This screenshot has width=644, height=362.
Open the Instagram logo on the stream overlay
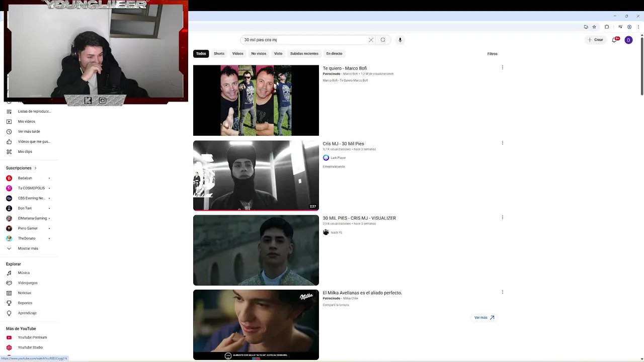(103, 101)
